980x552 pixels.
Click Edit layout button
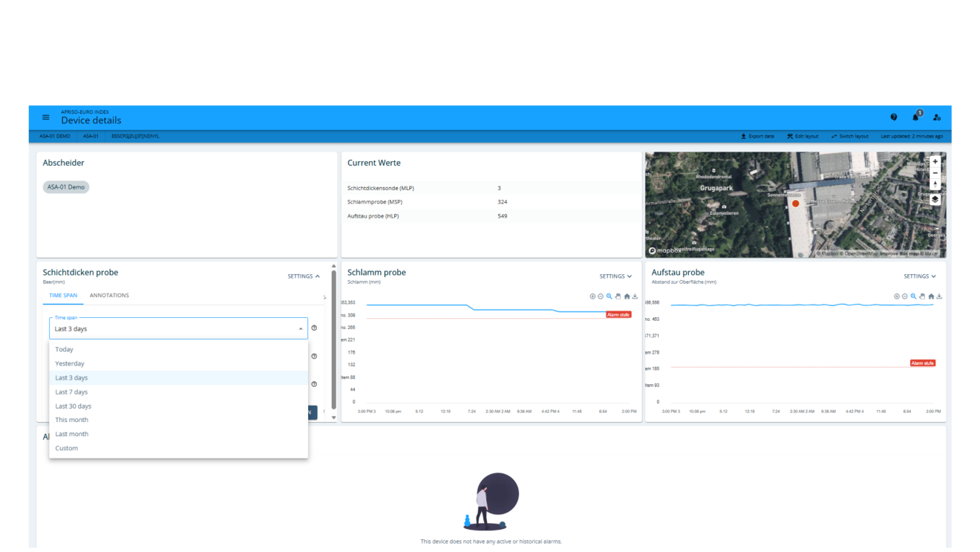[803, 137]
